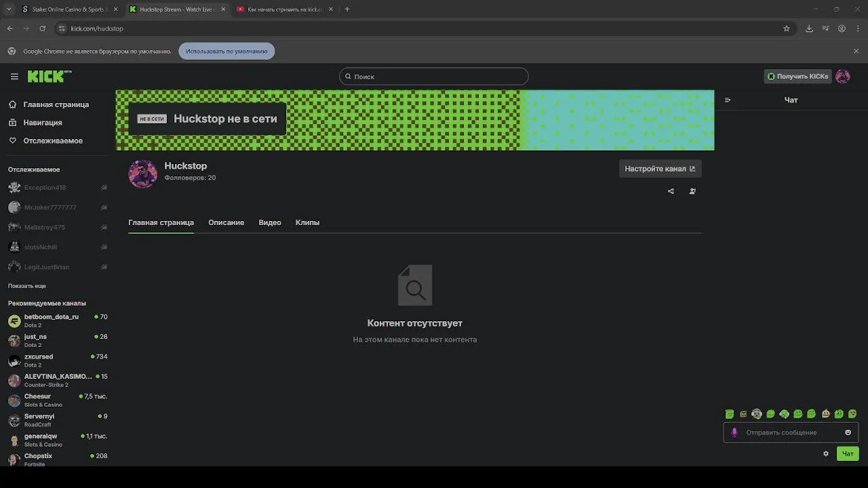
Task: Open recommended channel just_ns
Action: tap(58, 340)
